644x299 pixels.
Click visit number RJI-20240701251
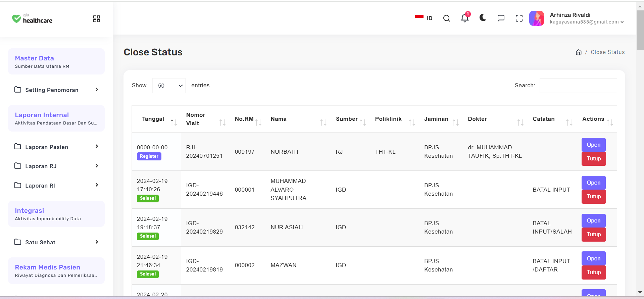point(204,152)
